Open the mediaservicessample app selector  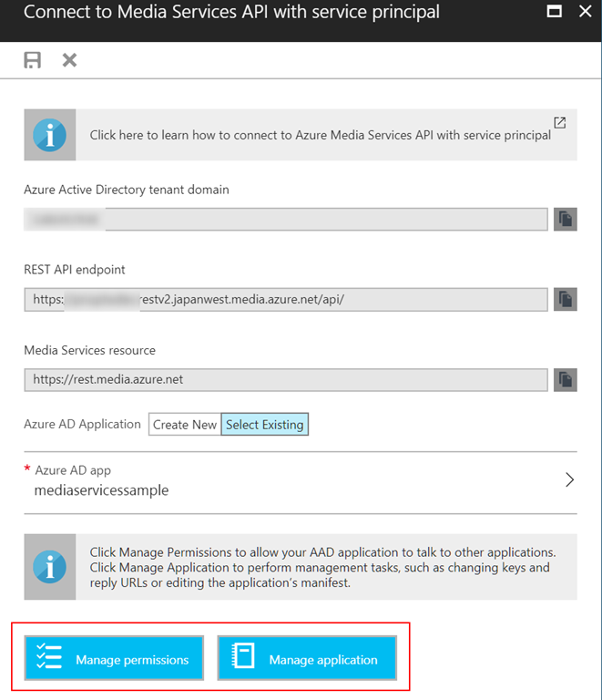[102, 490]
